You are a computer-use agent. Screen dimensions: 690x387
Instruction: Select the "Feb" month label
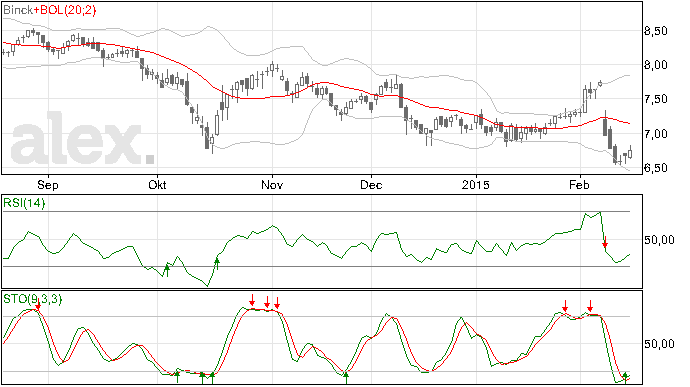(x=579, y=184)
